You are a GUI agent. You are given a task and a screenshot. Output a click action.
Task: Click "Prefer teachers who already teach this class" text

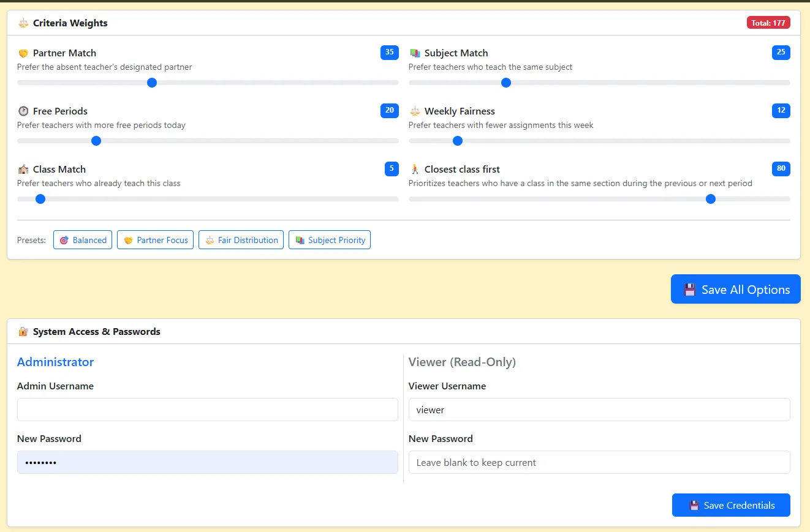point(99,183)
